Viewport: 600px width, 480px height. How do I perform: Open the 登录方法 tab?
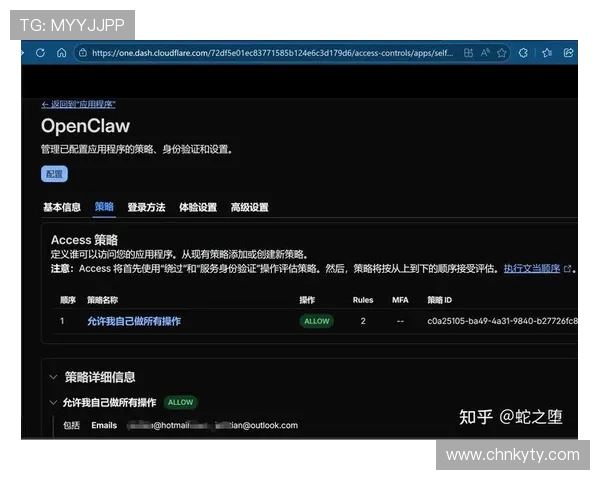click(146, 207)
